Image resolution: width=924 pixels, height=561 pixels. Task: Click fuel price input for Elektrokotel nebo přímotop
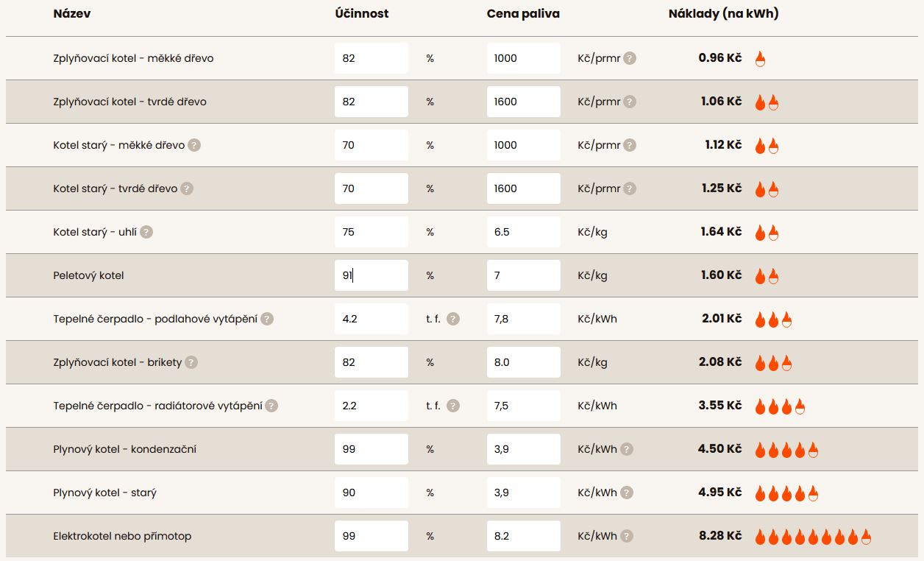[523, 536]
